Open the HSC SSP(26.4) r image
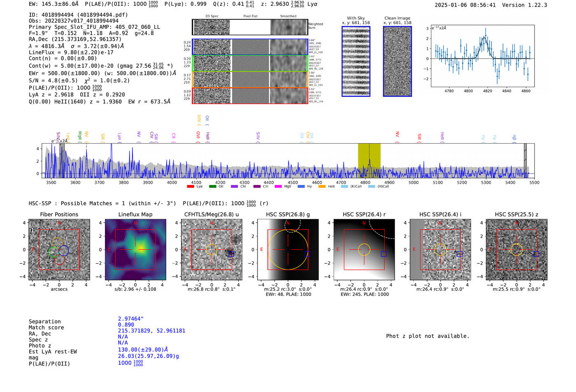The height and width of the screenshot is (392, 576). pyautogui.click(x=364, y=250)
